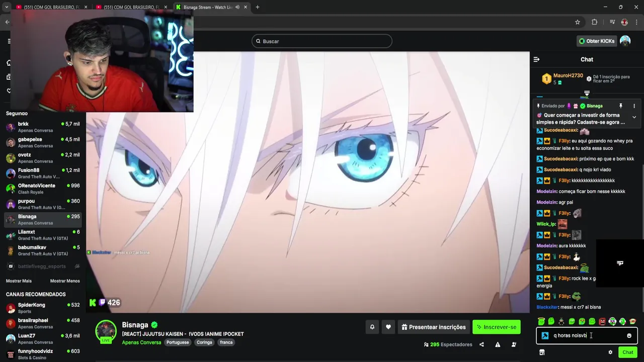Open babumalkav channel in sidebar
The width and height of the screenshot is (644, 362).
(43, 250)
